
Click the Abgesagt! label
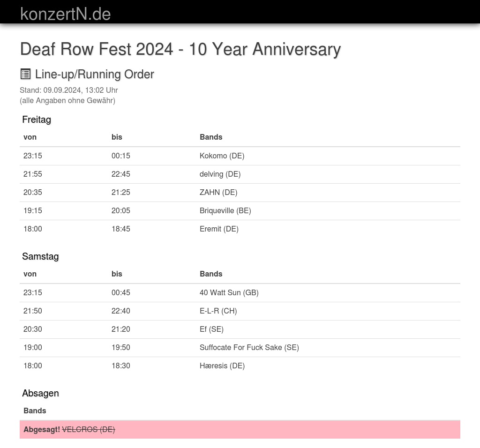point(42,430)
